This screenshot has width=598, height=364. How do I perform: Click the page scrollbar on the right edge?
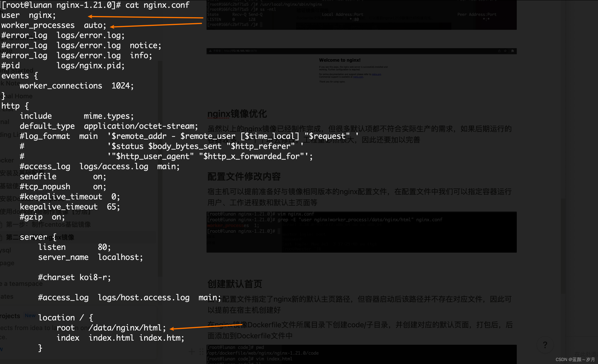(x=563, y=246)
